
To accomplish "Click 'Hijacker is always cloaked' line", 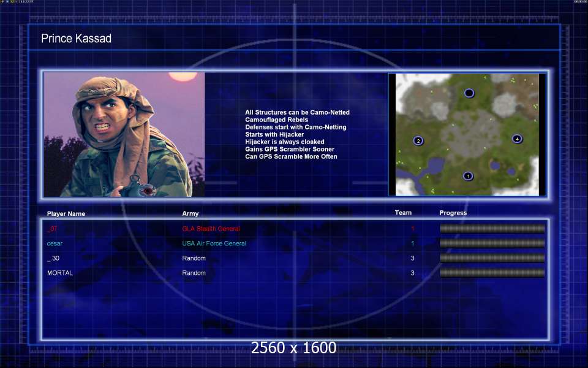I will click(x=285, y=142).
